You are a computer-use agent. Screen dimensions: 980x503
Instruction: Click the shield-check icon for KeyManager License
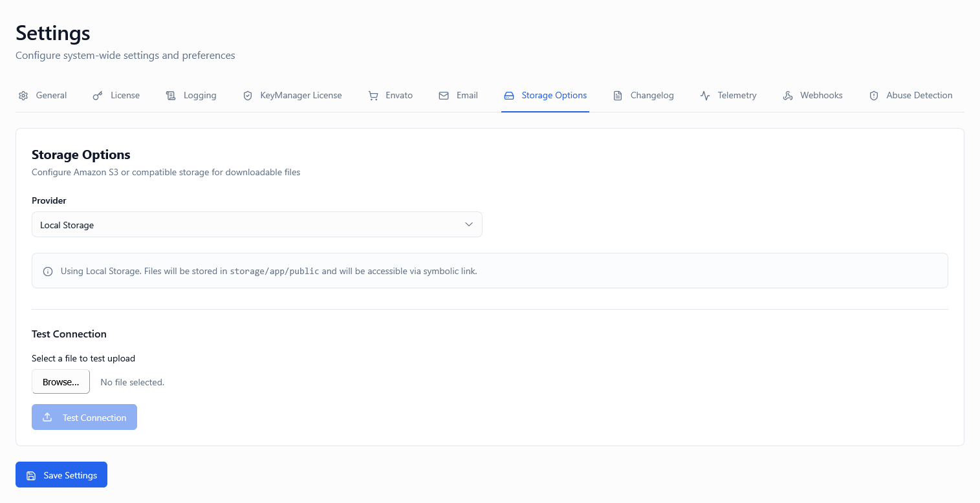[248, 96]
